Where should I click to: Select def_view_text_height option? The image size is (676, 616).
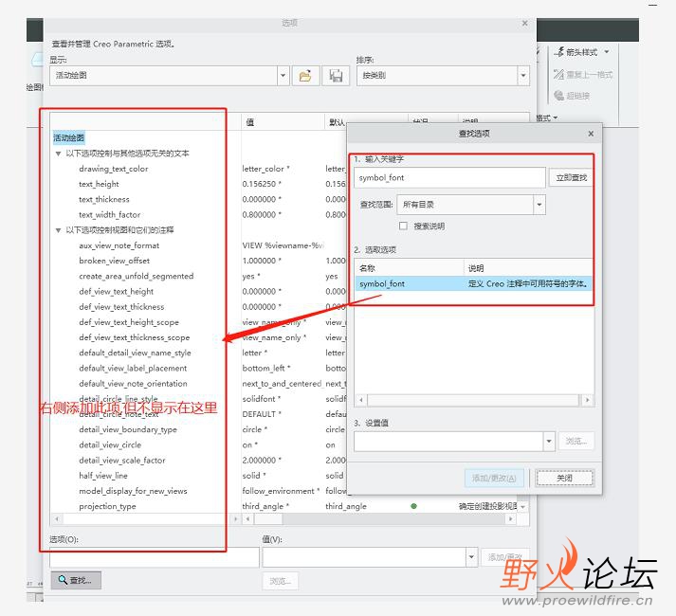[116, 291]
